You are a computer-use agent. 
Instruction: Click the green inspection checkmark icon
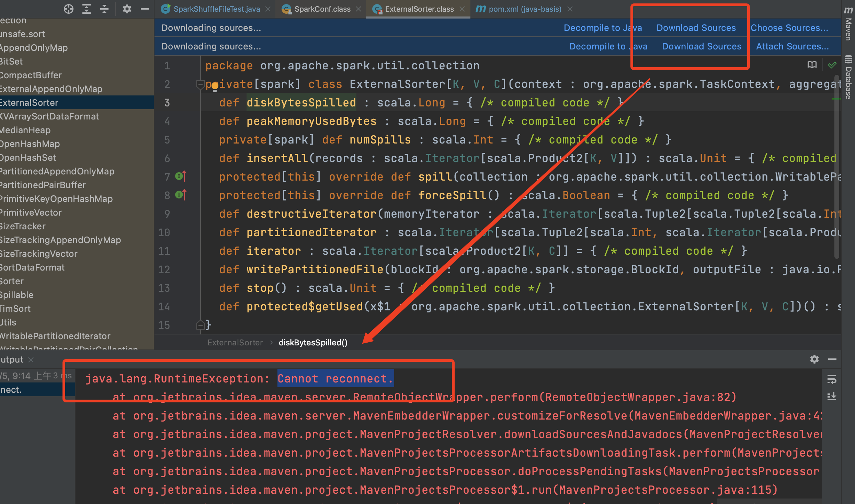[x=832, y=65]
